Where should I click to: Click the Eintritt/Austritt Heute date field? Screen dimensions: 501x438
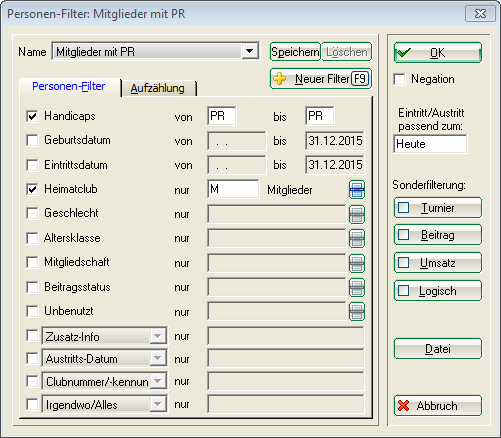tap(430, 144)
